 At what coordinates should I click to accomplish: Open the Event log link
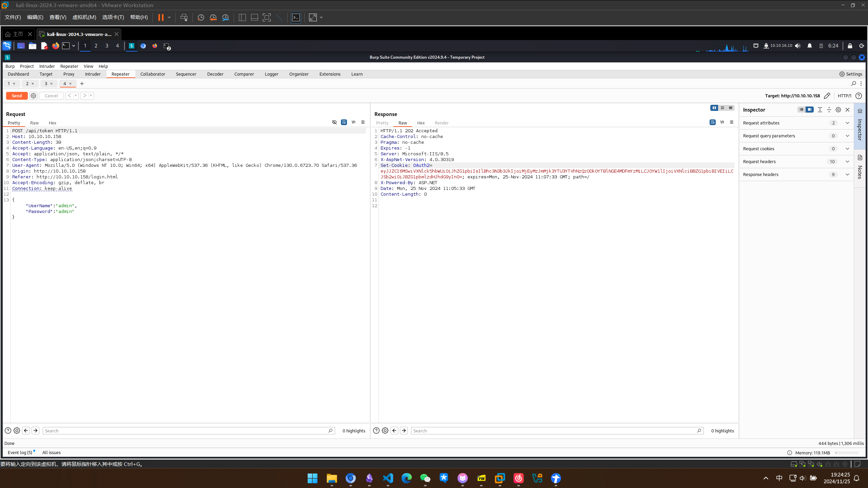20,452
